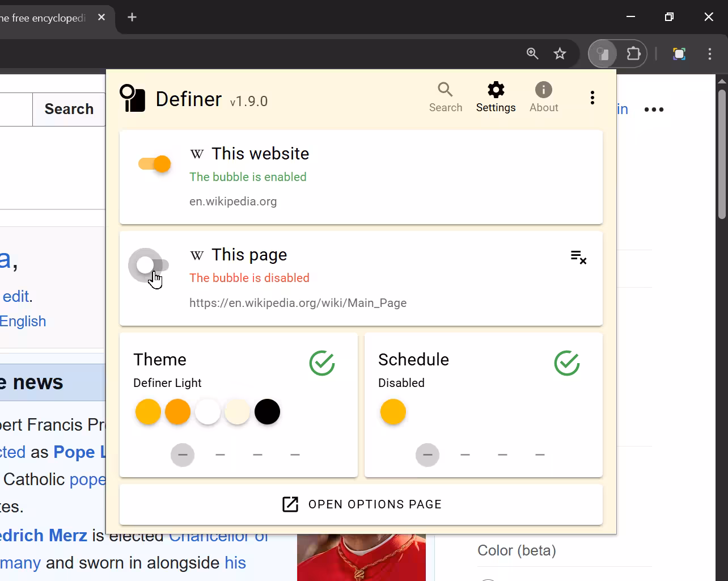
Task: Enable the bubble for This page
Action: [153, 265]
